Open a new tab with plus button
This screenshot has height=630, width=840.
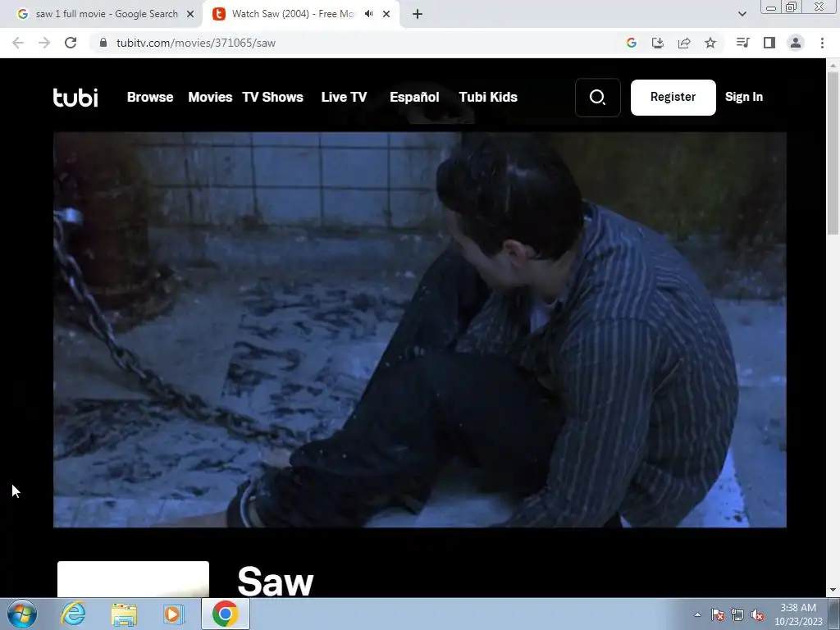tap(418, 14)
